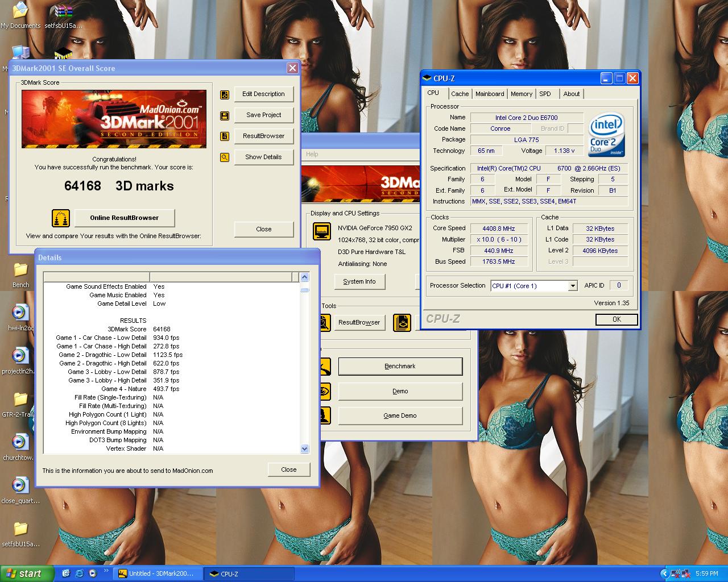
Task: Click the Core Speed value field in CPU-Z
Action: click(498, 228)
